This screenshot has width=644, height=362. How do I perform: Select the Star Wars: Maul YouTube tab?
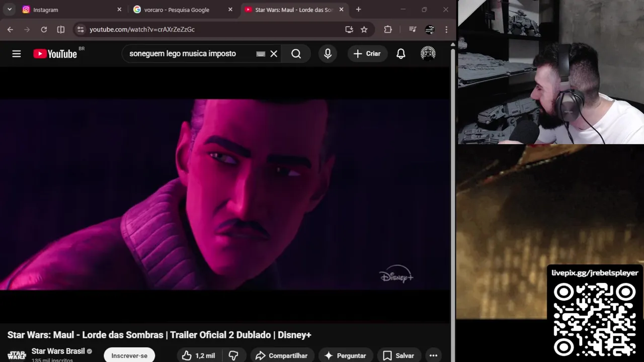[293, 10]
